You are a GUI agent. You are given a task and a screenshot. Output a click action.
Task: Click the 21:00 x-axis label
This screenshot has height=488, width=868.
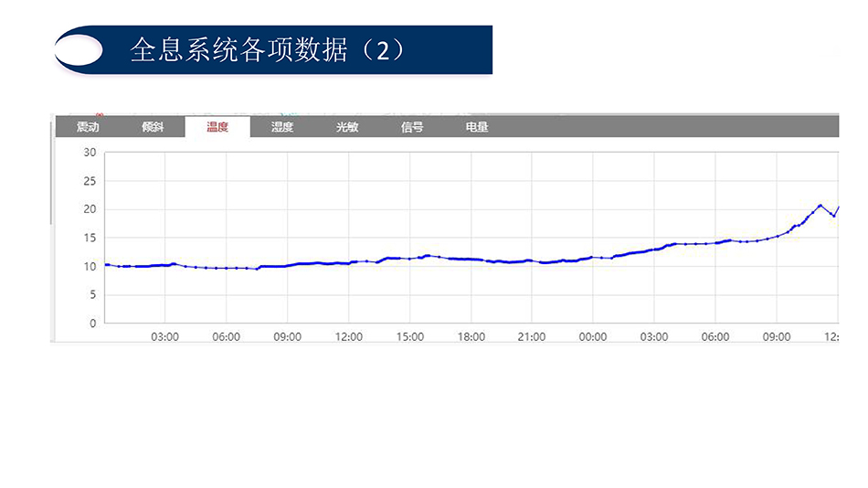(532, 337)
